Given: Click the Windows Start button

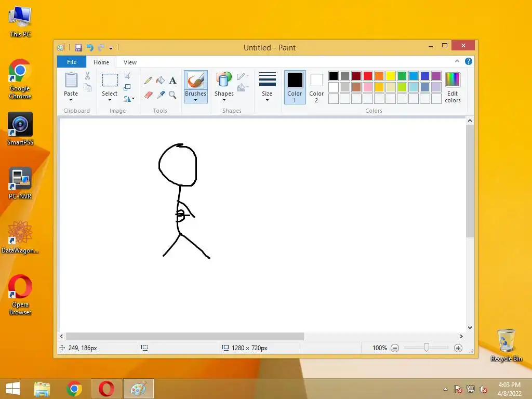Looking at the screenshot, I should pos(13,389).
